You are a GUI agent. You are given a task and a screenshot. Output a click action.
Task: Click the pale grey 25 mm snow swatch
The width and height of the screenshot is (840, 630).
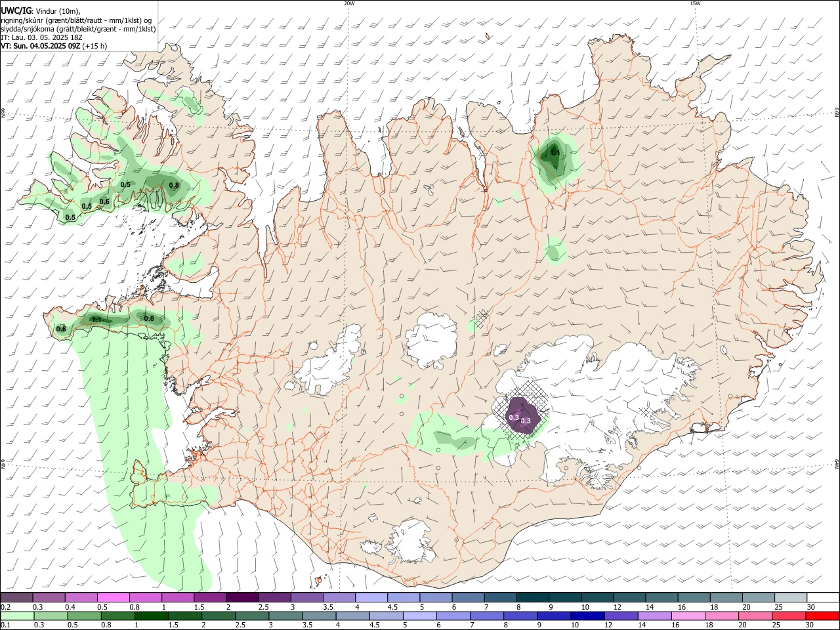790,597
